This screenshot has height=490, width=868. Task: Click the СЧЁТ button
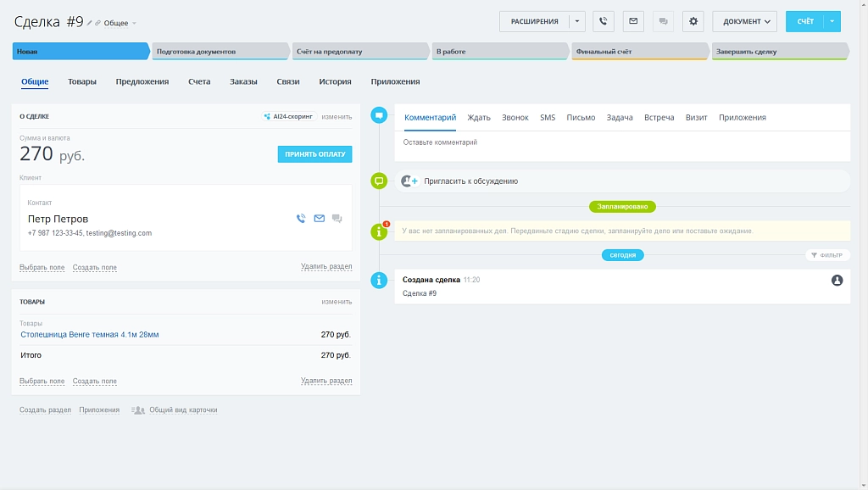click(805, 21)
